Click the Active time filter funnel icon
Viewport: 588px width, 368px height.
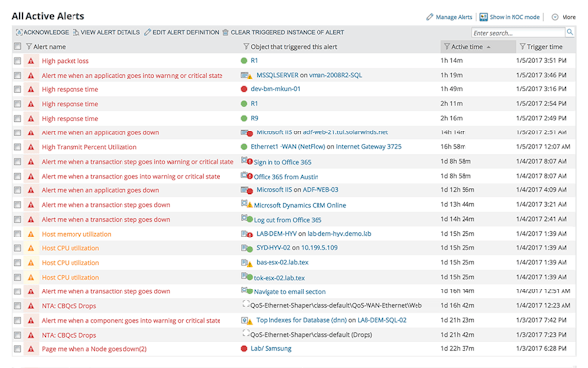447,47
